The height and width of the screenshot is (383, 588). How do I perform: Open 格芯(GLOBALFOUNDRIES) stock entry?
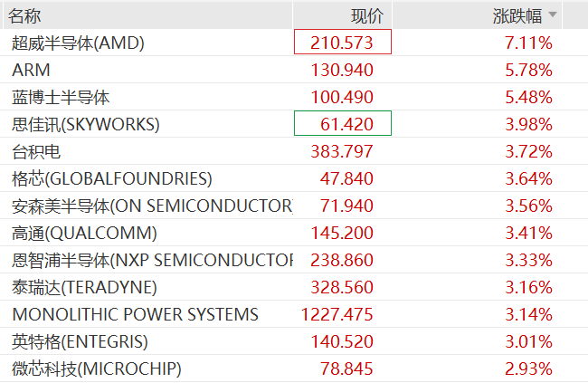click(112, 178)
